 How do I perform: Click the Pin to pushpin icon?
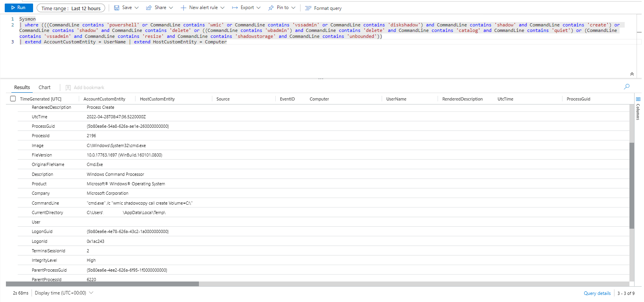tap(271, 8)
